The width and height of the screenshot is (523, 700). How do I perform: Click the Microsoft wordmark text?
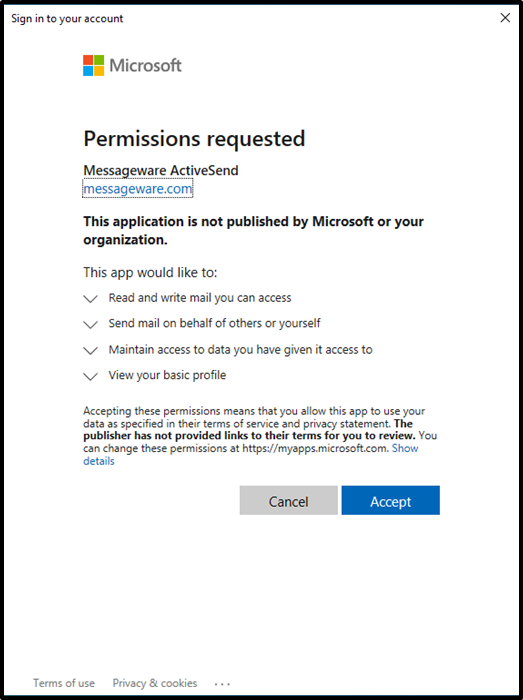pyautogui.click(x=145, y=66)
